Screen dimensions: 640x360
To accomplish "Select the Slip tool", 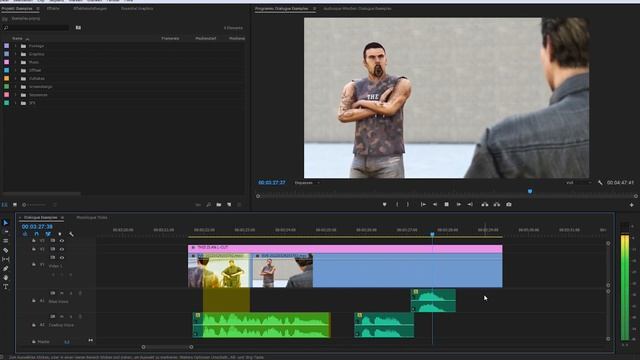I will coord(6,259).
